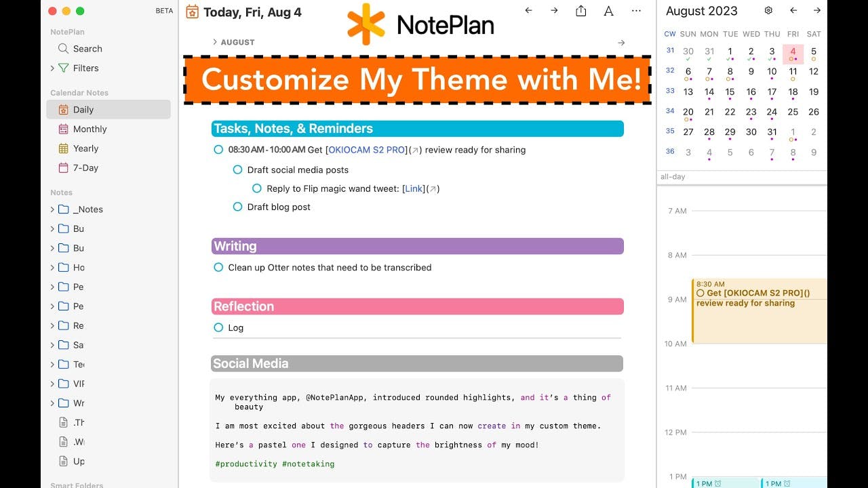Image resolution: width=868 pixels, height=488 pixels.
Task: Click external link arrow after OKIOCAM S2 PRO
Action: coord(416,150)
